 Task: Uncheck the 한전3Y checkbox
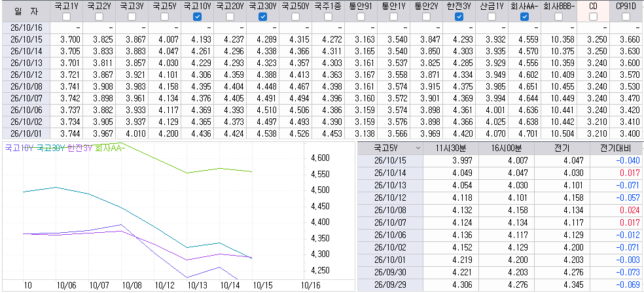tap(459, 17)
